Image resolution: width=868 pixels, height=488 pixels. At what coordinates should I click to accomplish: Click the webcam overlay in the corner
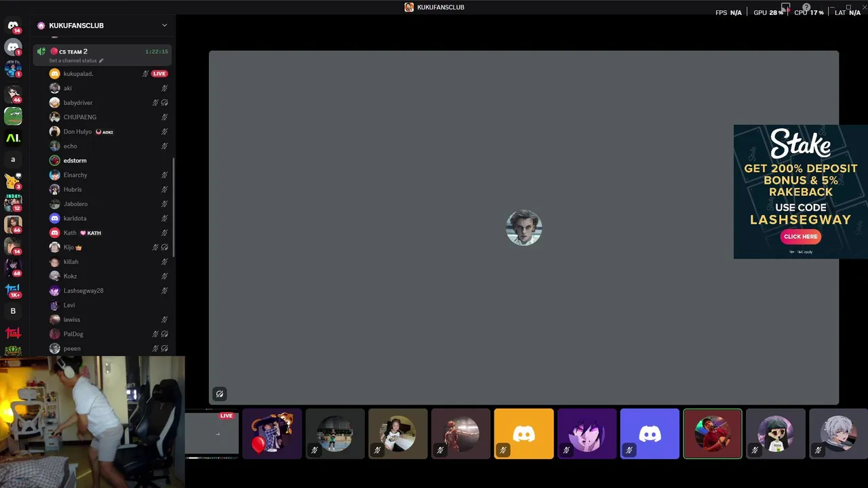[92, 422]
